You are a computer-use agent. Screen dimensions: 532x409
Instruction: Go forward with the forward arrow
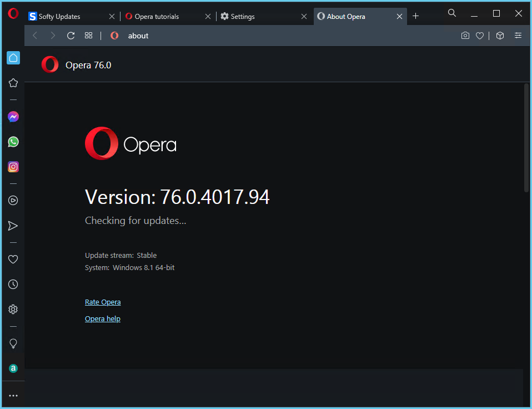point(53,36)
